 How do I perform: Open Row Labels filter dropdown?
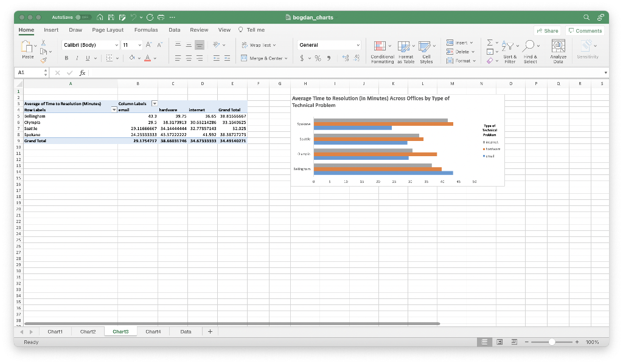click(x=114, y=110)
